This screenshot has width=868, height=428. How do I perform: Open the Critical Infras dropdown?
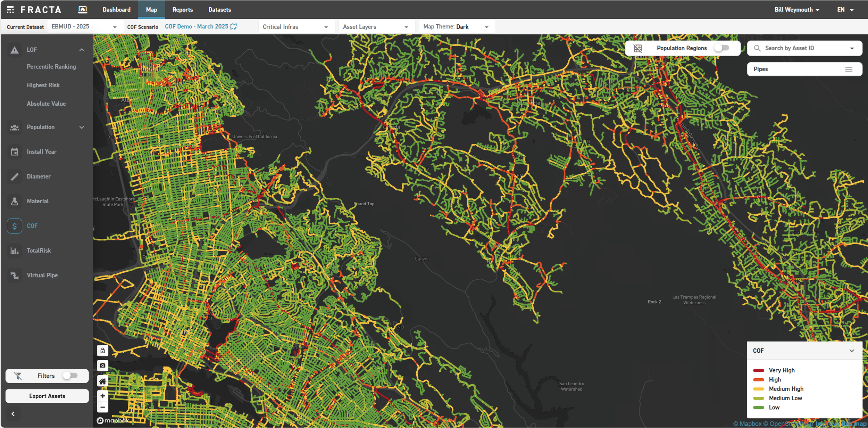[x=296, y=27]
